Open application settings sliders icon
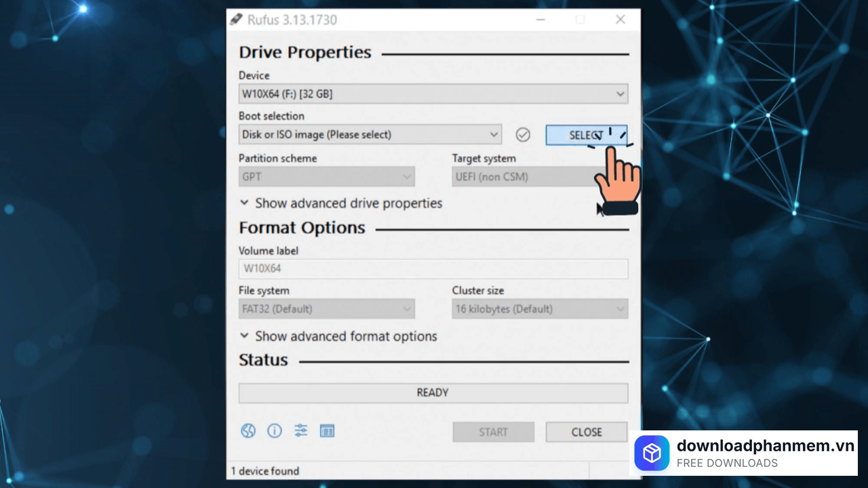This screenshot has height=488, width=868. [x=301, y=430]
